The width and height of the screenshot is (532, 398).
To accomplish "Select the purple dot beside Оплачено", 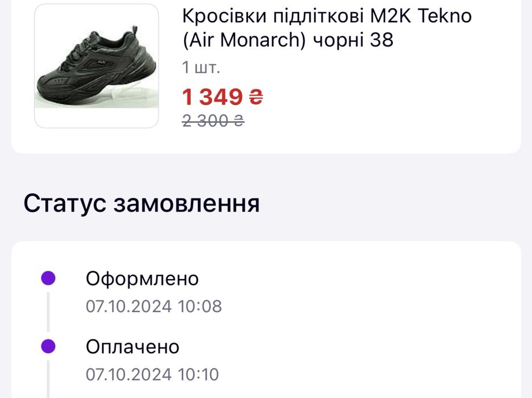I will [48, 346].
